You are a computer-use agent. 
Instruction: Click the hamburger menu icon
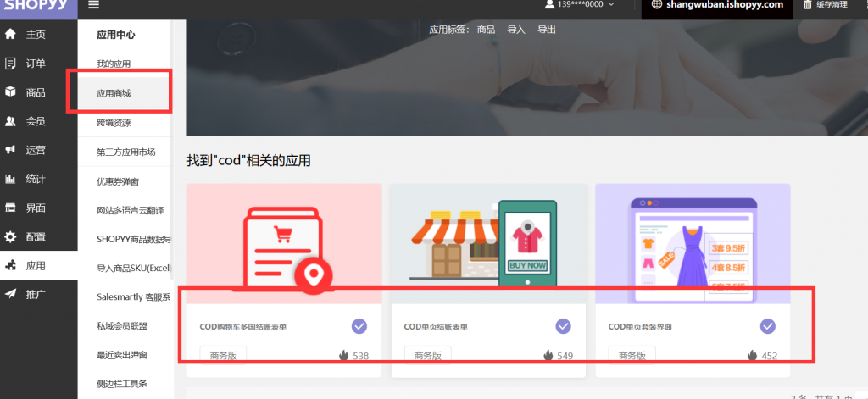point(93,5)
